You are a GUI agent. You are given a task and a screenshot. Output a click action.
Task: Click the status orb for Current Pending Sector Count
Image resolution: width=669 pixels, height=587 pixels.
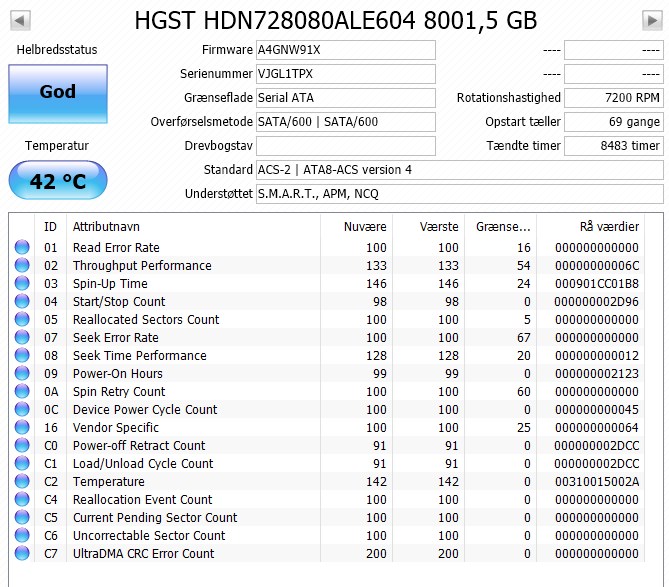[22, 517]
